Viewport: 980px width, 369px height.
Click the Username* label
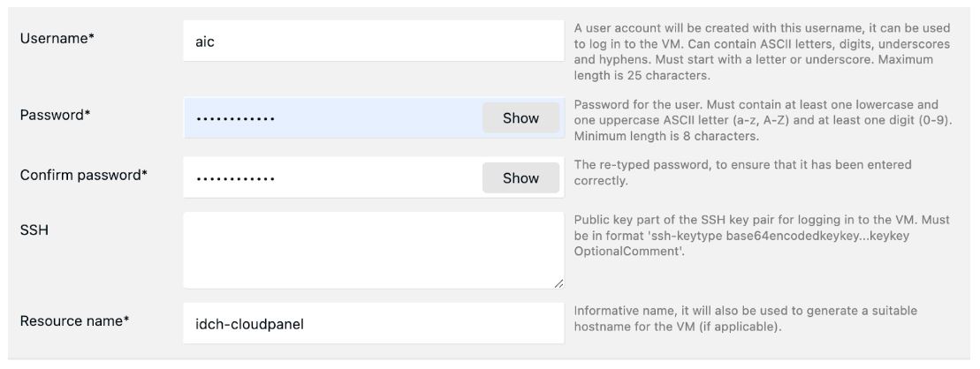[x=57, y=38]
